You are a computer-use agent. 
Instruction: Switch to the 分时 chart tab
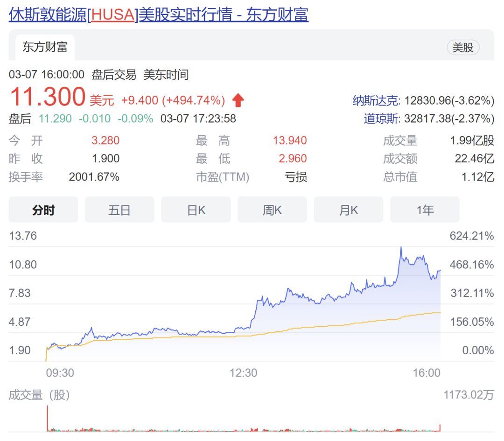[43, 210]
